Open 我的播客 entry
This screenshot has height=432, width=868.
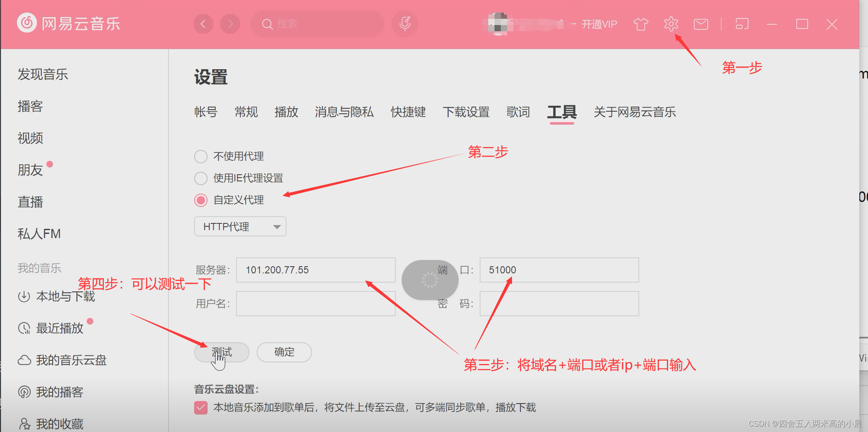60,392
